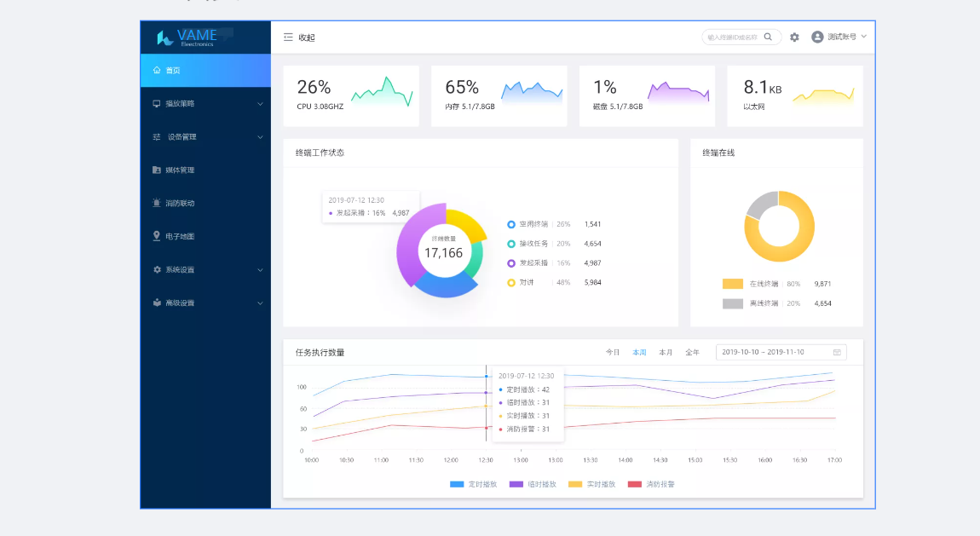Image resolution: width=980 pixels, height=536 pixels.
Task: Click the 系统设置 gear icon in sidebar
Action: coord(157,270)
